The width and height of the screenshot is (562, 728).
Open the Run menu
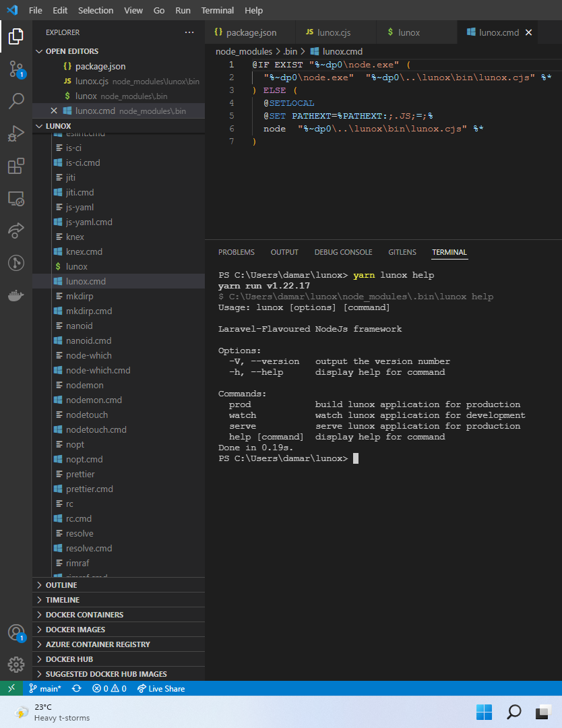(183, 10)
